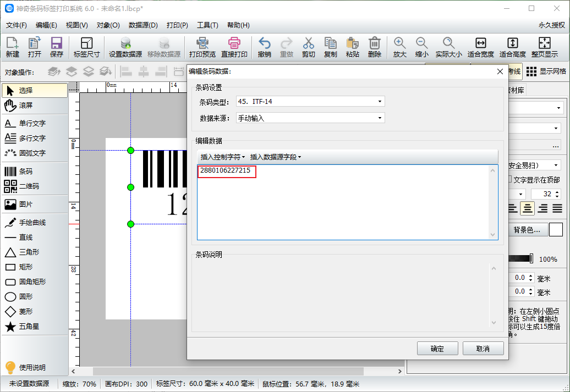Expand the 条码类型 ITF-14 dropdown

point(380,101)
